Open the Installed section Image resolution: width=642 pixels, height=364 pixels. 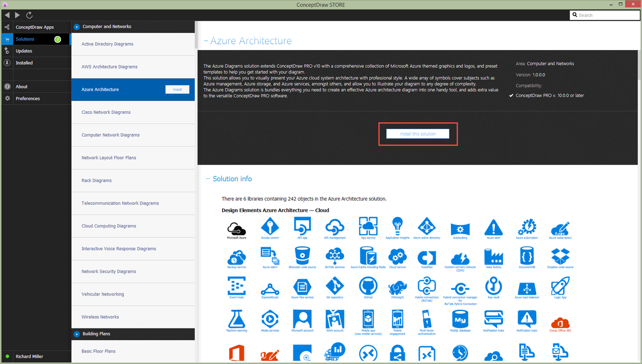point(25,62)
